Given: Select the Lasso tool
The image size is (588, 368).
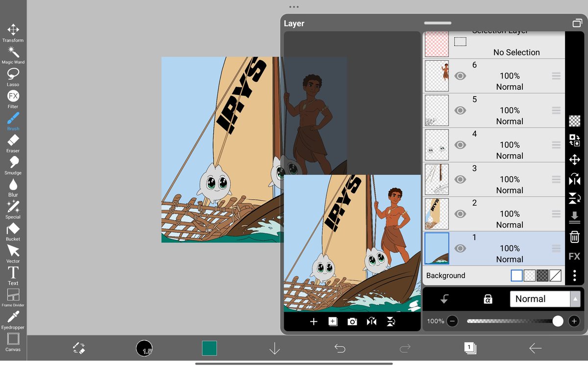Looking at the screenshot, I should (13, 77).
